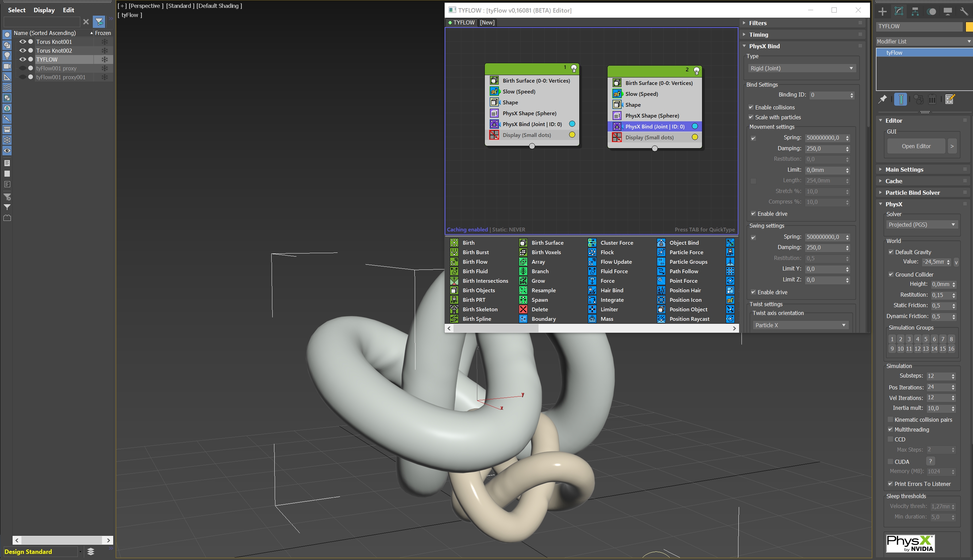Select the Cluster Force operator
This screenshot has width=973, height=560.
pyautogui.click(x=616, y=243)
